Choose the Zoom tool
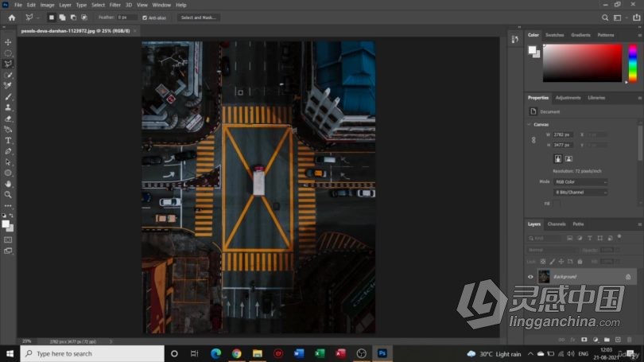Screen dimensions: 644x362 (8, 194)
